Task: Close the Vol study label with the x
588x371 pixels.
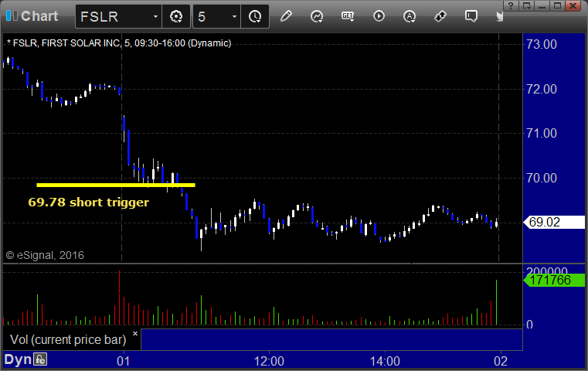Action: pos(135,333)
